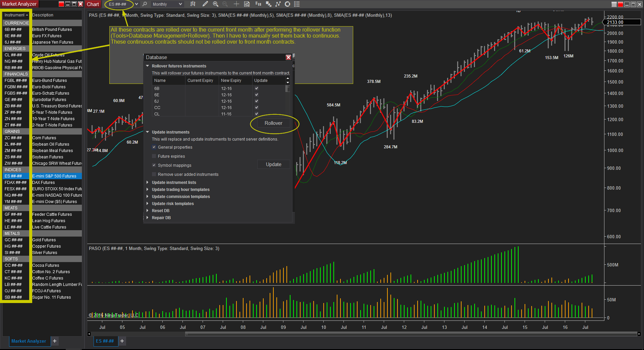This screenshot has height=350, width=644.
Task: Enable Remove user added instruments checkbox
Action: pyautogui.click(x=154, y=174)
